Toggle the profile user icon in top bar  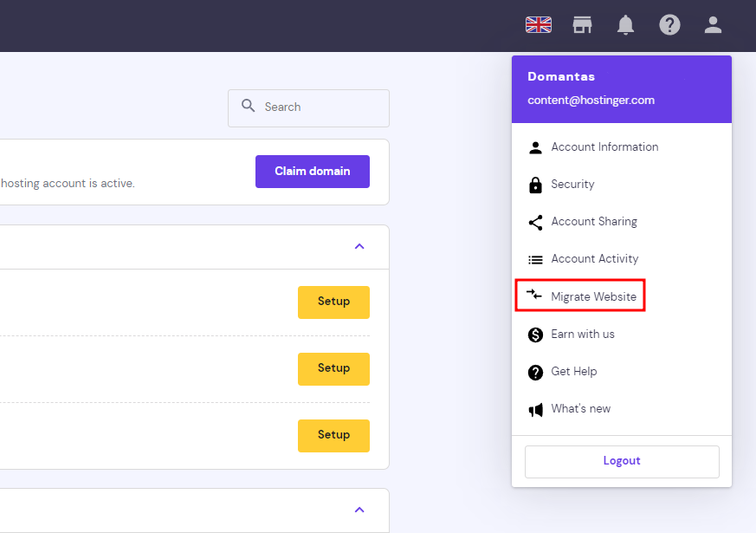point(713,24)
